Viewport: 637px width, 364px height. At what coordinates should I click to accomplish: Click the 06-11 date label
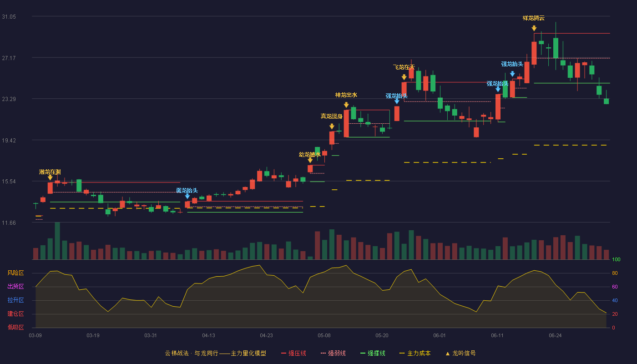tap(497, 335)
